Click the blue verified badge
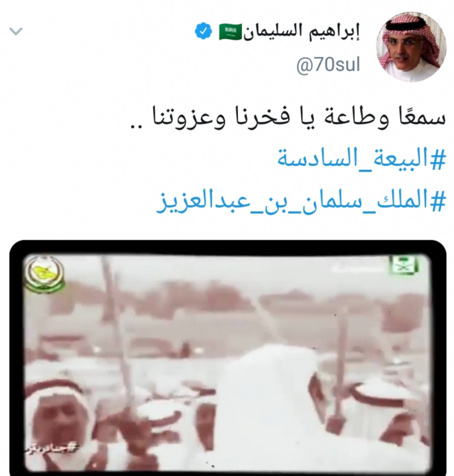Image resolution: width=454 pixels, height=476 pixels. [x=203, y=31]
